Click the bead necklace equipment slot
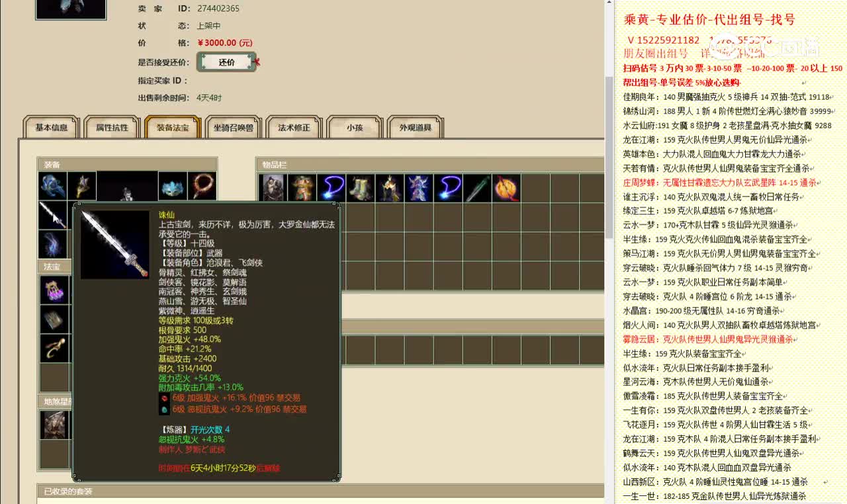This screenshot has width=847, height=504. 202,187
